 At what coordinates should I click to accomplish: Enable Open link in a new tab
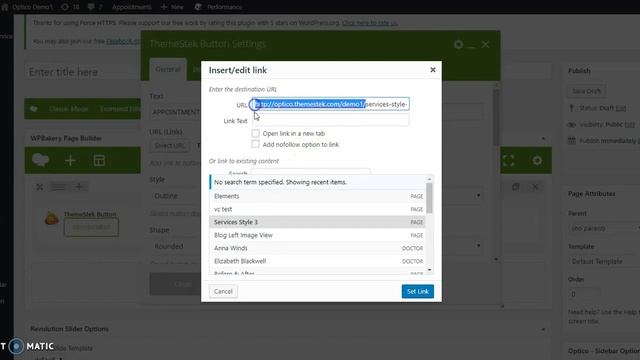[255, 133]
